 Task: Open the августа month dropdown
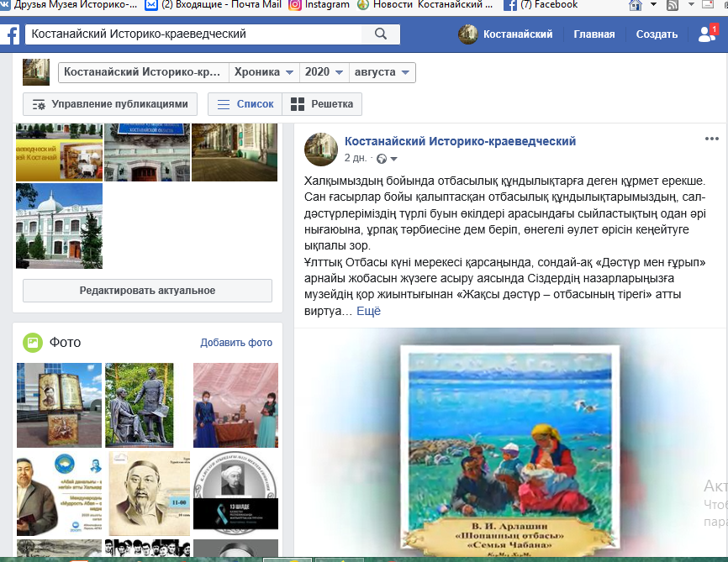pyautogui.click(x=382, y=72)
